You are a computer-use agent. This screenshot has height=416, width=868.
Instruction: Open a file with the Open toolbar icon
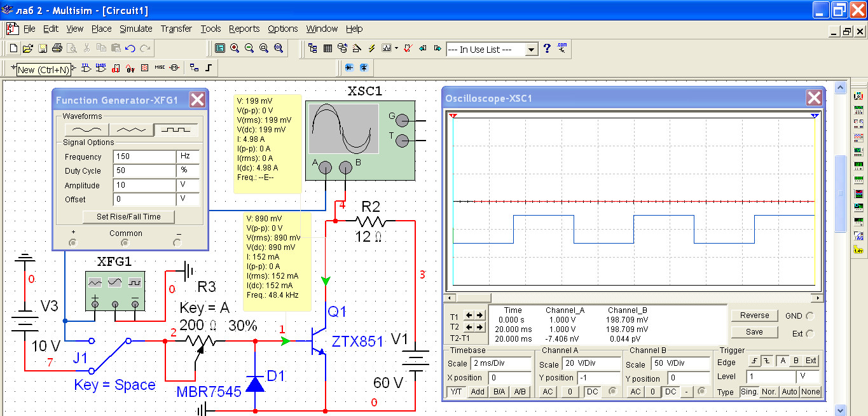28,48
